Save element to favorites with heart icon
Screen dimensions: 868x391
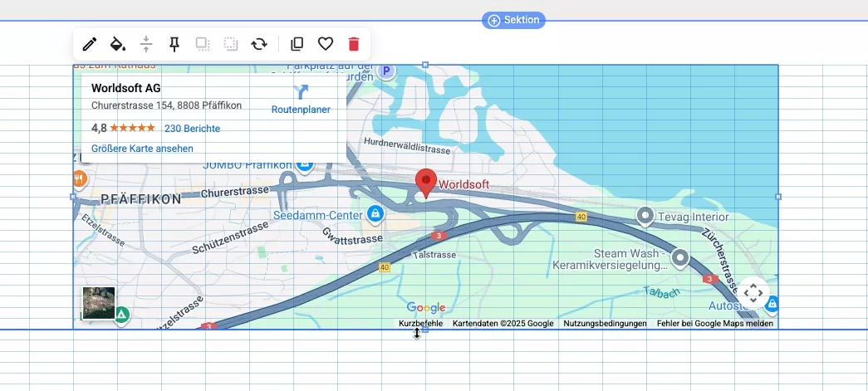pyautogui.click(x=326, y=45)
